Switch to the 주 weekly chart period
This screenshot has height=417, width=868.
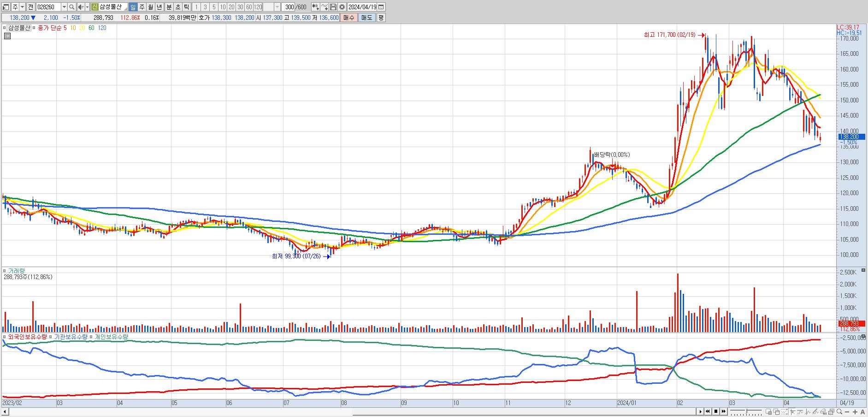pos(142,7)
